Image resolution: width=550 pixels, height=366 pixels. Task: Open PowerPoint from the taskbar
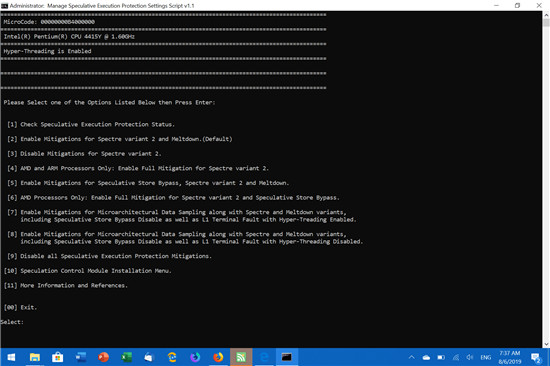pyautogui.click(x=103, y=357)
